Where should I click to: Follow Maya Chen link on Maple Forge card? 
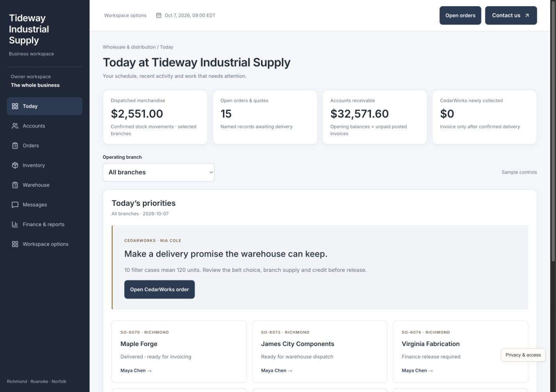tap(136, 371)
